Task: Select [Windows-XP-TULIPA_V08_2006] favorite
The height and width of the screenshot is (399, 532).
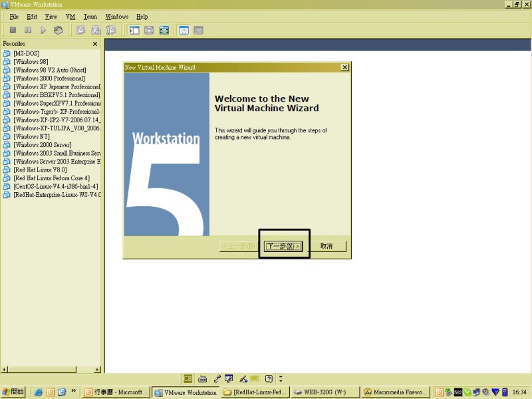Action: (x=57, y=128)
